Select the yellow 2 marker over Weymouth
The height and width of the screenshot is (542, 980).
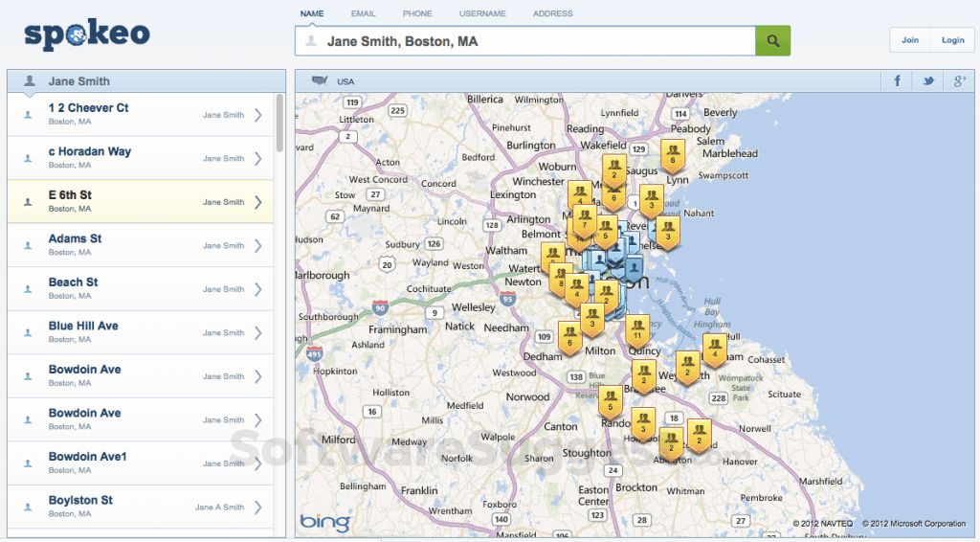coord(687,367)
